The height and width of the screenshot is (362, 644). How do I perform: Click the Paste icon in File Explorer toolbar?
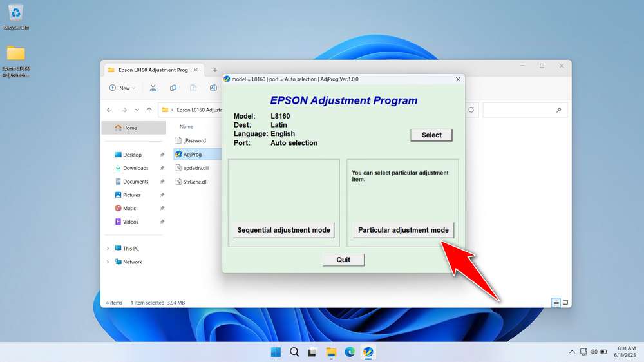[x=193, y=88]
